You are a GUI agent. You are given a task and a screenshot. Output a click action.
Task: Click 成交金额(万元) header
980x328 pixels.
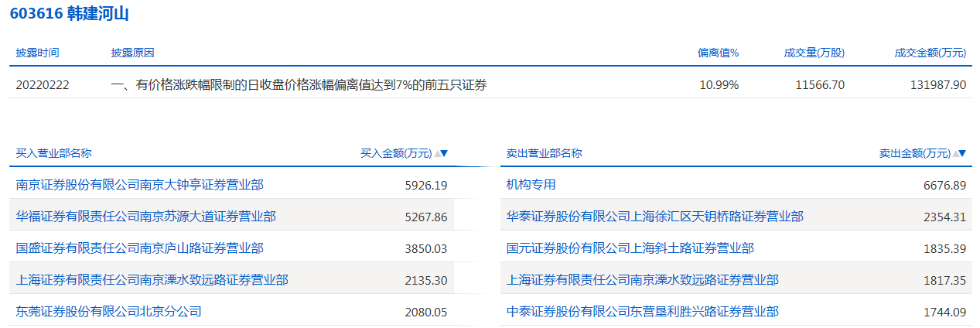(930, 53)
